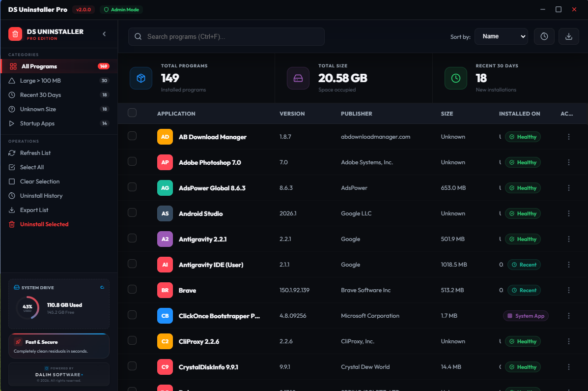
Task: Click the AG icon for AdsPower Global
Action: point(165,188)
